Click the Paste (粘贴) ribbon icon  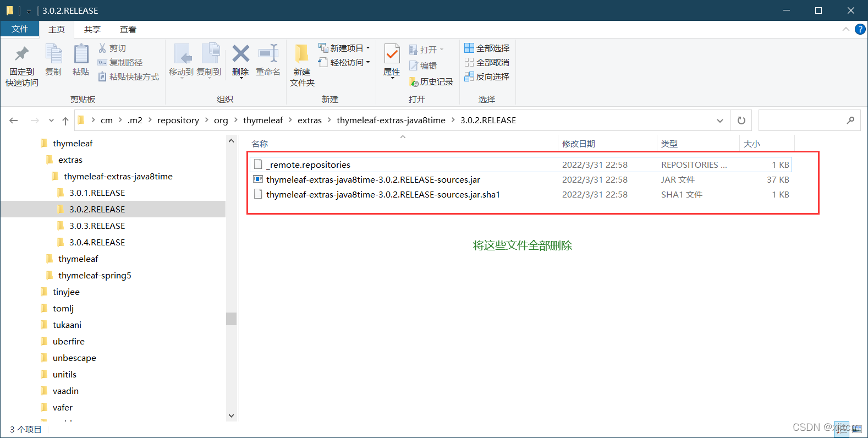click(81, 61)
